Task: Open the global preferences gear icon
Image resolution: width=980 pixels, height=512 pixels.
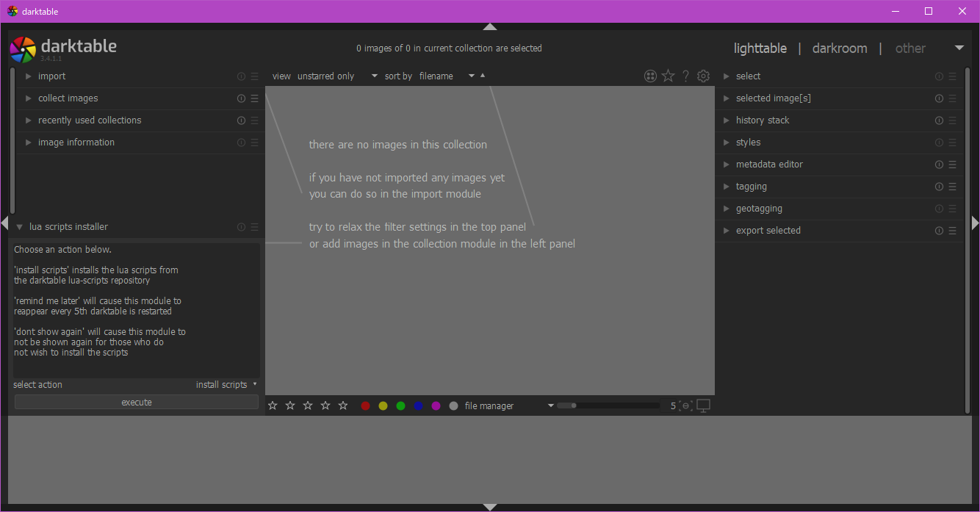Action: (703, 76)
